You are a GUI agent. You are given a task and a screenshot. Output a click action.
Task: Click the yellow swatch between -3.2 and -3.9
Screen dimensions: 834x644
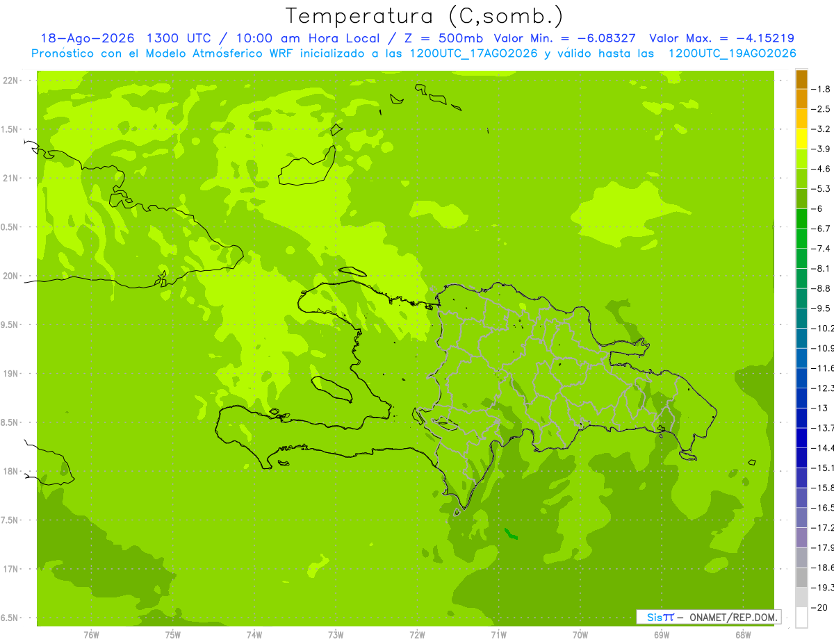[x=801, y=139]
